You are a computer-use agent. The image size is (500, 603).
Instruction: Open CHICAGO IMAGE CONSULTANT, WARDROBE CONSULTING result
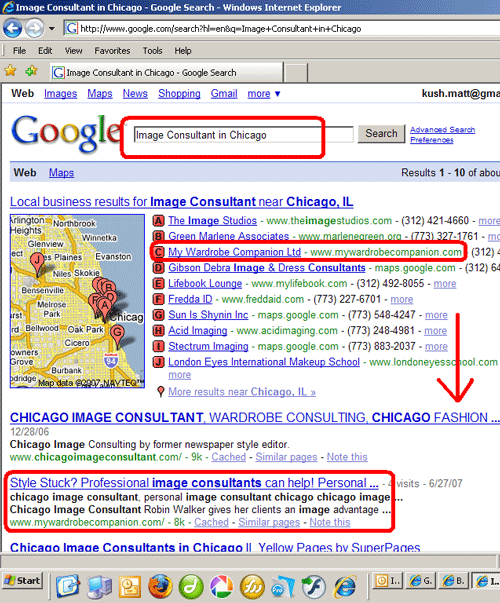(x=255, y=418)
